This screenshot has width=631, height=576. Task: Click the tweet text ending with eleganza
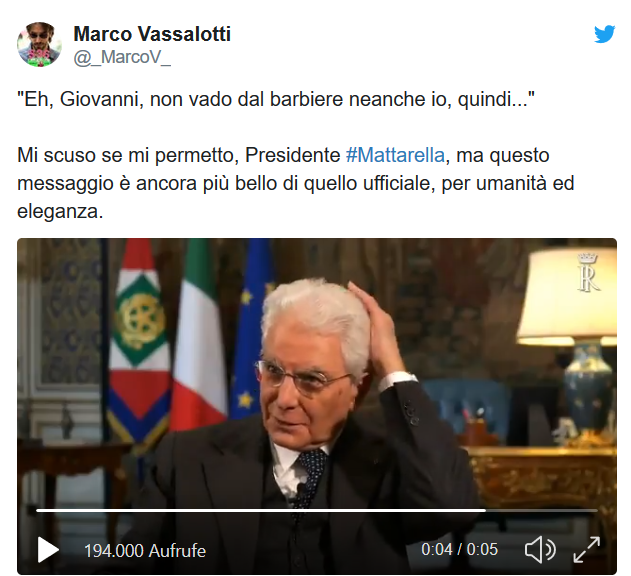click(296, 183)
